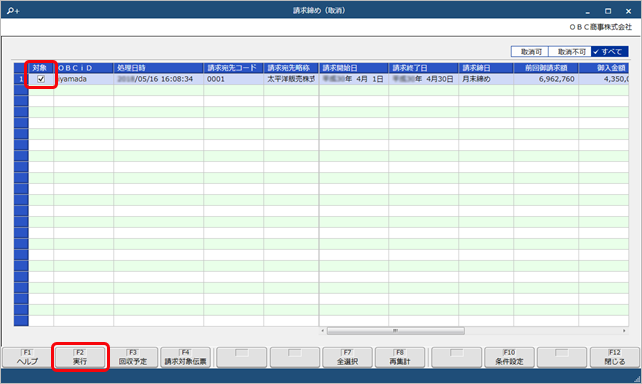Click the 月末締め cell
Screen dimensions: 642x384
[486, 79]
